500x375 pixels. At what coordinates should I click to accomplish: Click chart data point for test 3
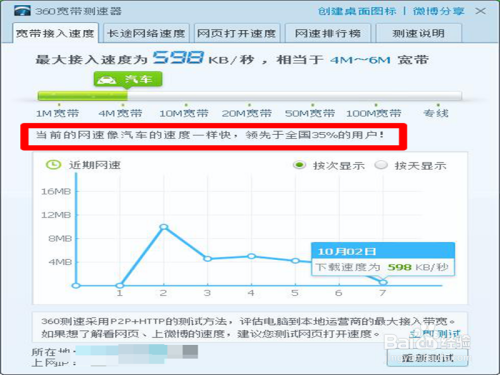(x=207, y=259)
